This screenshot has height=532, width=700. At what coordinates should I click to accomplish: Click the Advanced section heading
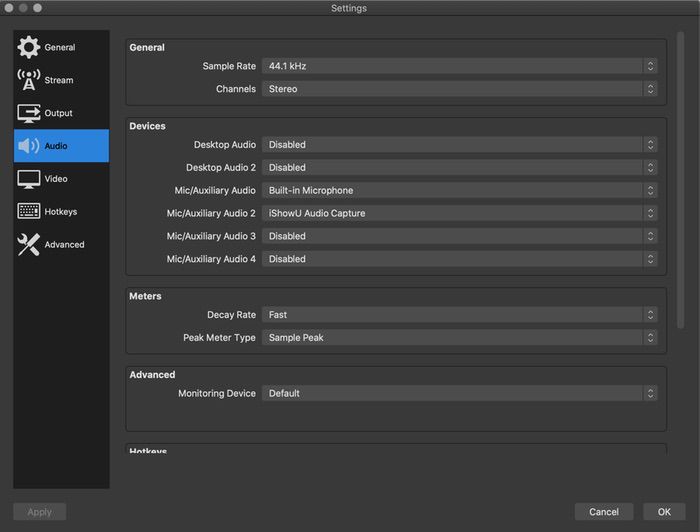(152, 375)
